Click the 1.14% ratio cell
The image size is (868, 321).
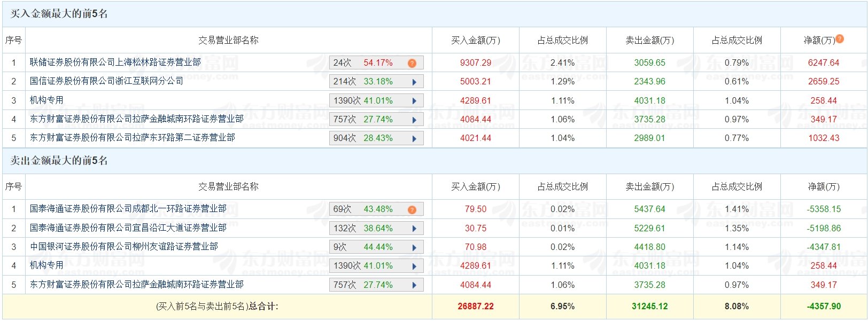(x=737, y=247)
